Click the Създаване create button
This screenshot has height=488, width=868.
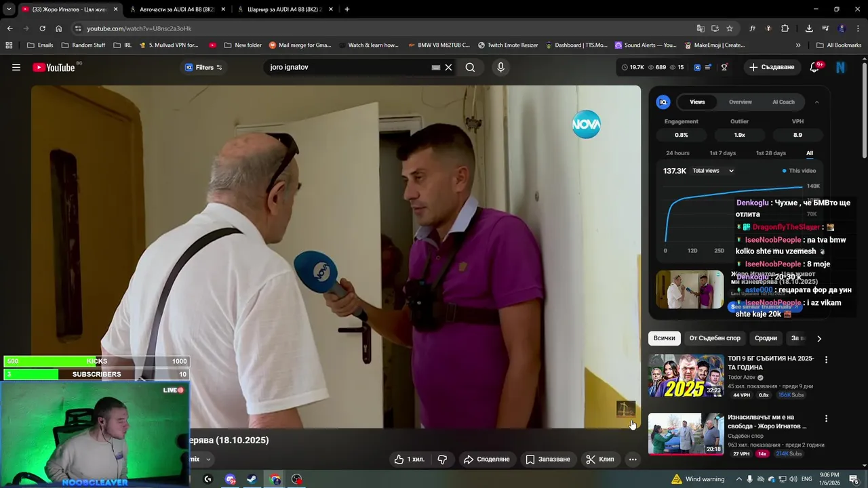pyautogui.click(x=772, y=67)
